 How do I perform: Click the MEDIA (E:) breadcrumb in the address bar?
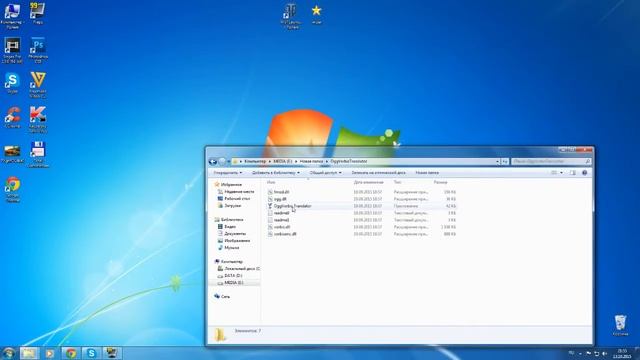coord(282,162)
